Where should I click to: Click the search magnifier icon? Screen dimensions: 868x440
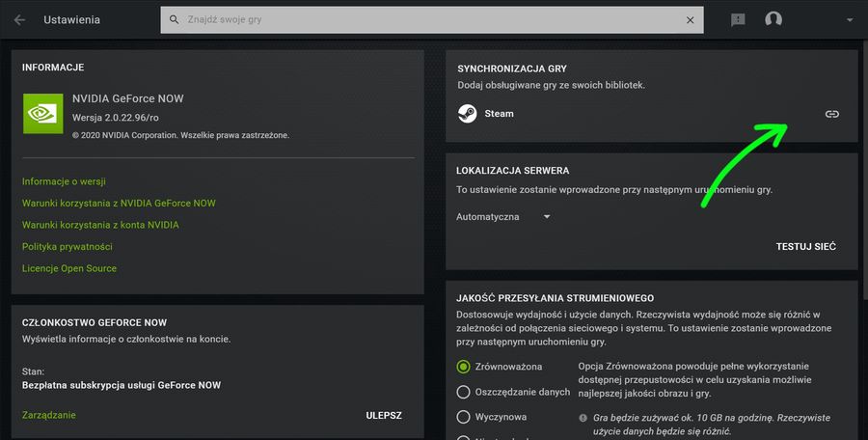coord(174,19)
